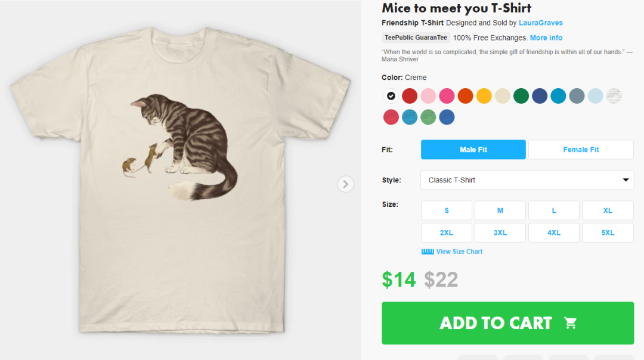Select size 3XL

(x=500, y=232)
